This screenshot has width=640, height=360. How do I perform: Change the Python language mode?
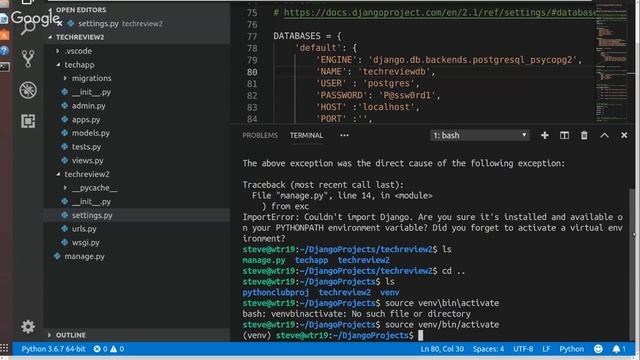[x=571, y=349]
